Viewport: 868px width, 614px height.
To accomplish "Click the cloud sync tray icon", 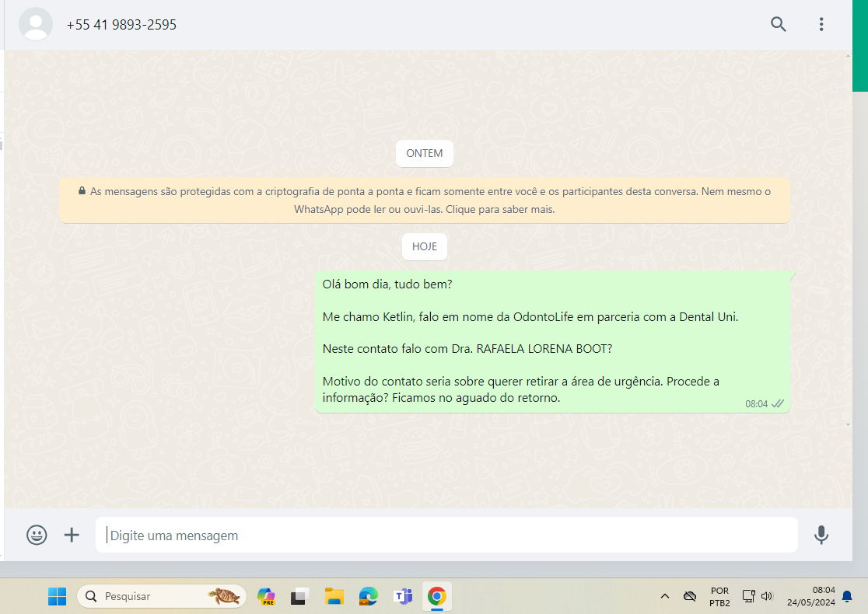I will [689, 596].
